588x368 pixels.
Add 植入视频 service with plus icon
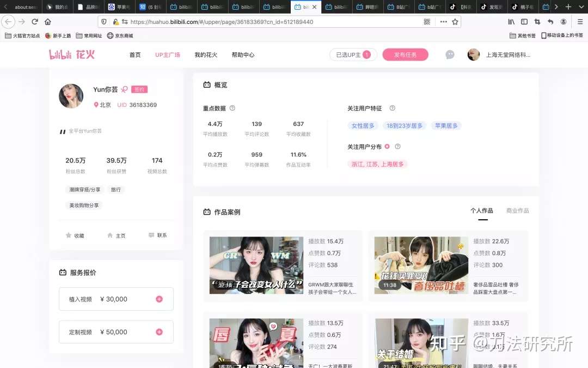pyautogui.click(x=159, y=299)
